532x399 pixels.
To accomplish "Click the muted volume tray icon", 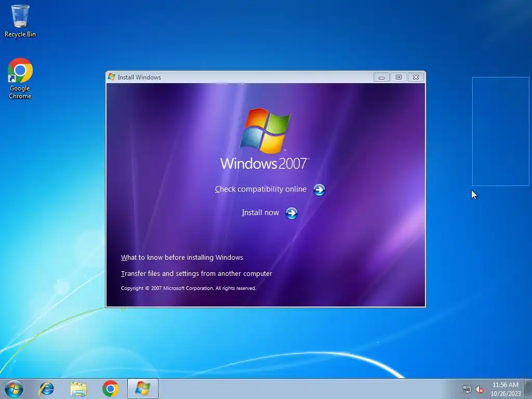I will point(480,389).
